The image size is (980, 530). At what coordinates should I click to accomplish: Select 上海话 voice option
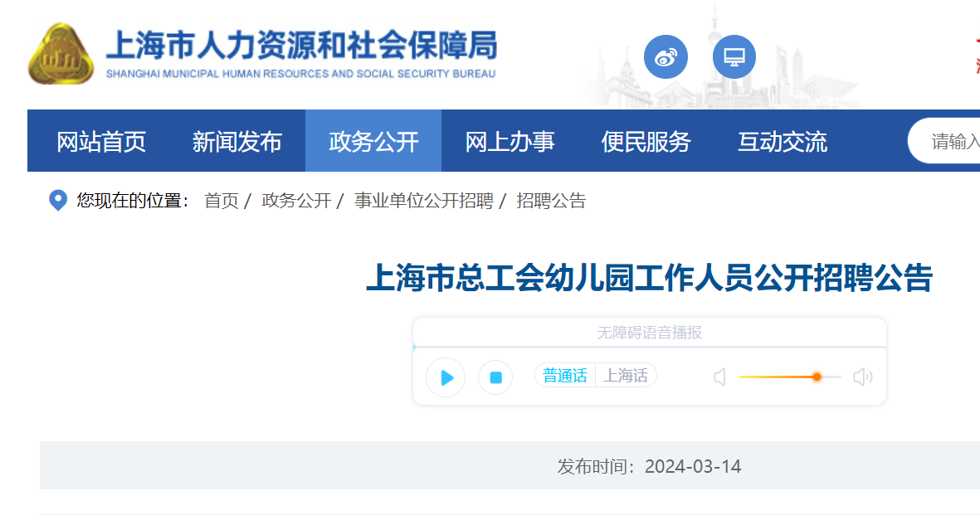[x=626, y=376]
